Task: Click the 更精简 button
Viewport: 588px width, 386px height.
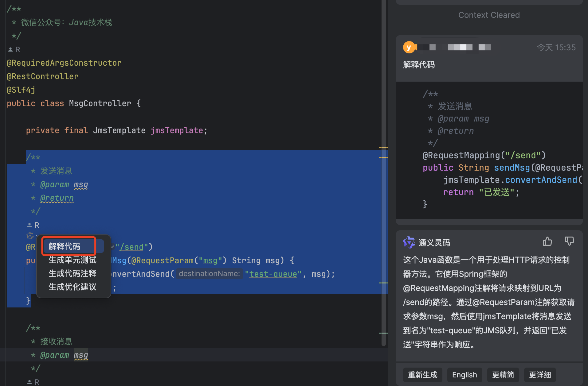Action: (503, 375)
